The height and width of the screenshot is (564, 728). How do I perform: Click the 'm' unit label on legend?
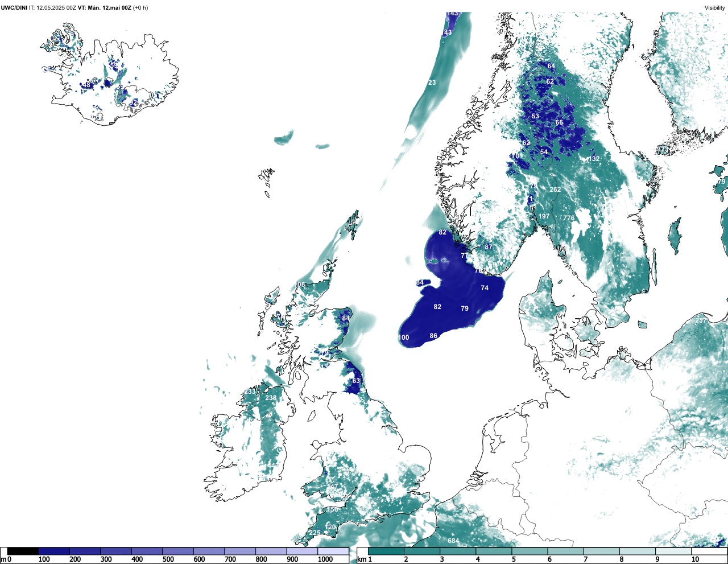(x=3, y=559)
